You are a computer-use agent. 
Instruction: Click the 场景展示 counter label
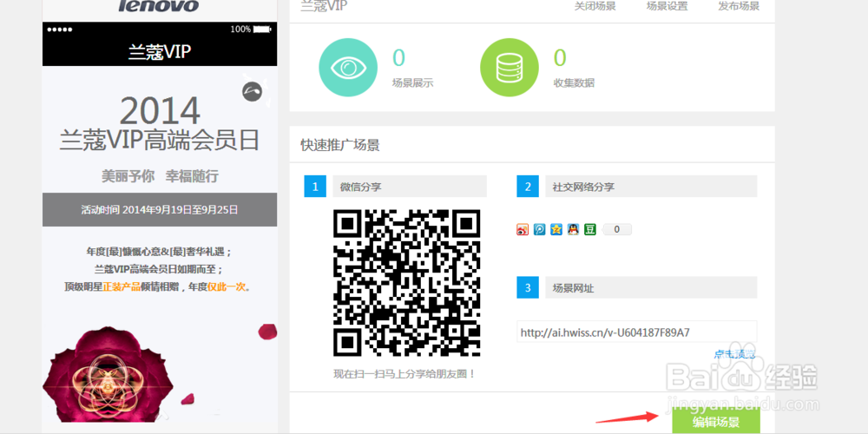(x=412, y=83)
